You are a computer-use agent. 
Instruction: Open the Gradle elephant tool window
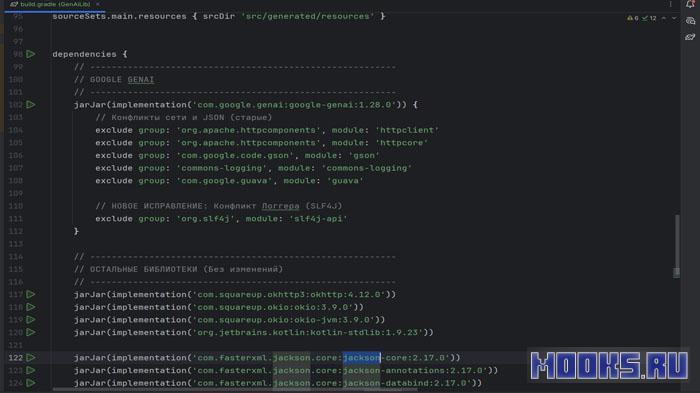click(690, 37)
